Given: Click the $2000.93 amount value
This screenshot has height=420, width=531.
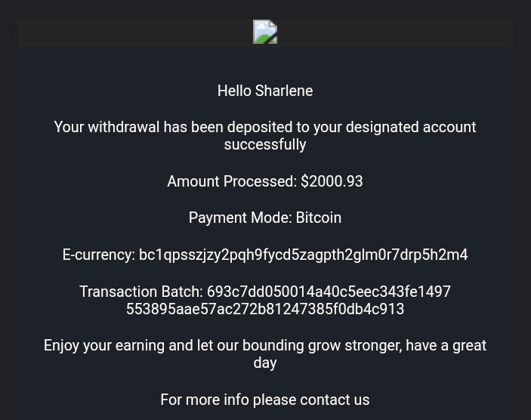Looking at the screenshot, I should [332, 181].
